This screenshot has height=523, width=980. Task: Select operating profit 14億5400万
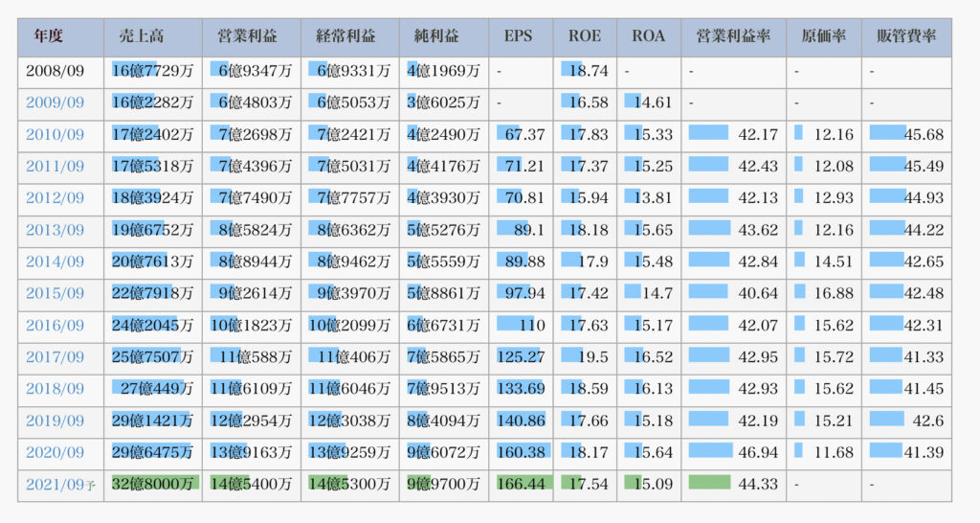coord(252,485)
